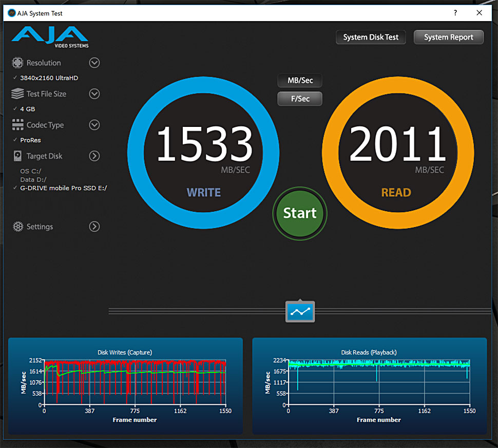Click the Test File Size stack icon

click(17, 94)
